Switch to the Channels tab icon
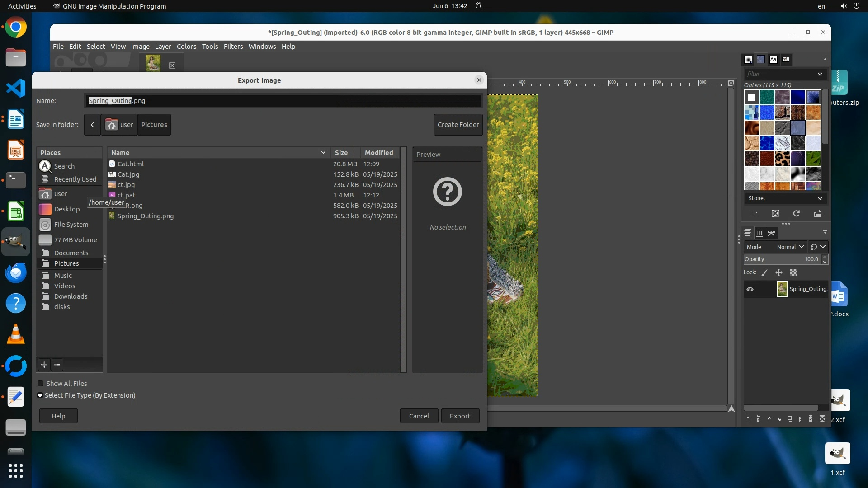868x488 pixels. 759,233
